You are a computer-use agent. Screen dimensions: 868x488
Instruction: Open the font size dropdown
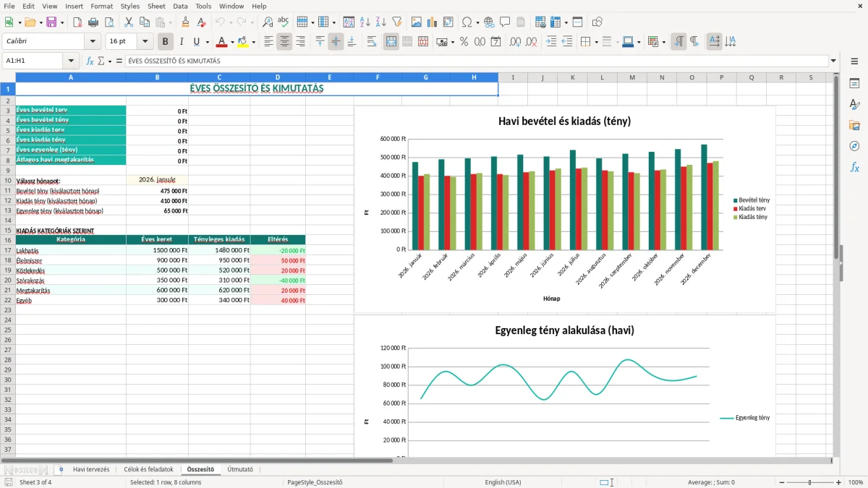point(145,42)
